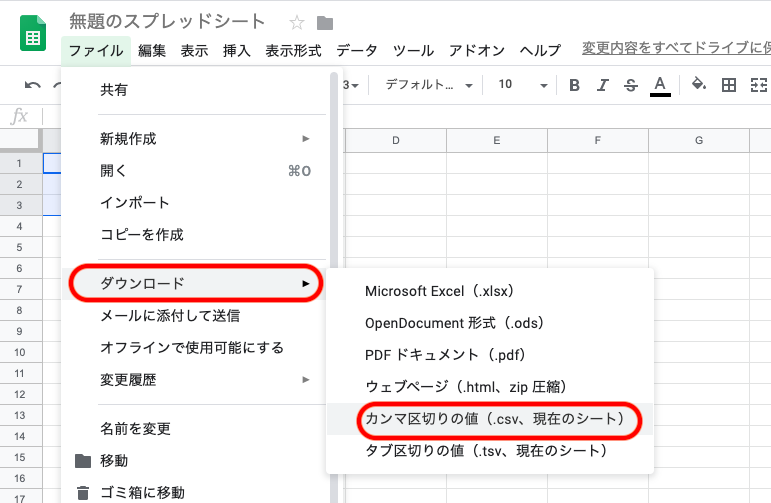Click the folder icon next to 移動
Screen dimensions: 771x503
tap(83, 461)
